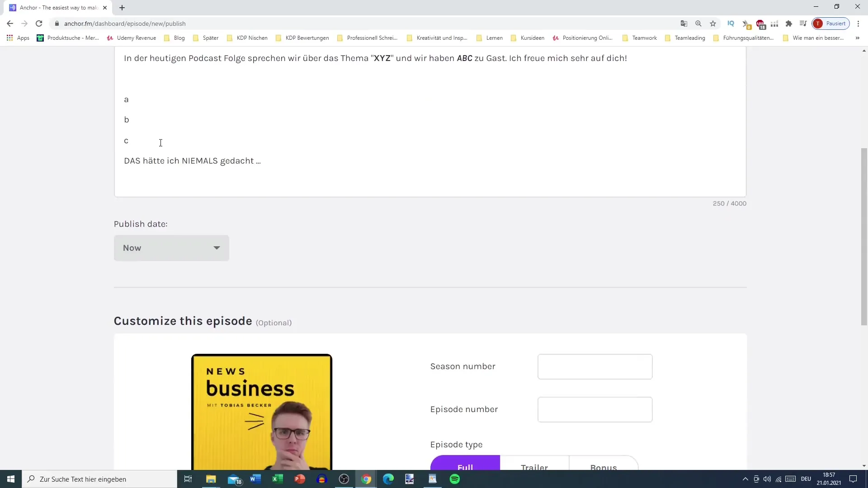Open the Später bookmark folder
The image size is (868, 488).
[206, 38]
